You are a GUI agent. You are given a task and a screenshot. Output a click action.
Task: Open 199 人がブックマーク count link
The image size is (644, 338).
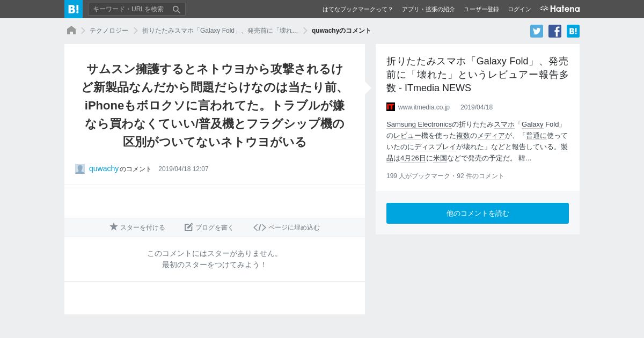pyautogui.click(x=418, y=176)
